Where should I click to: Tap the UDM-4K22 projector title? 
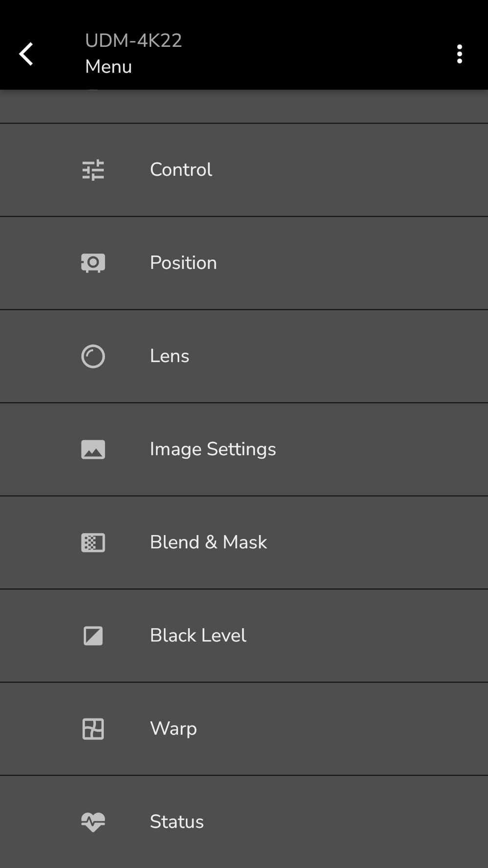pos(133,41)
